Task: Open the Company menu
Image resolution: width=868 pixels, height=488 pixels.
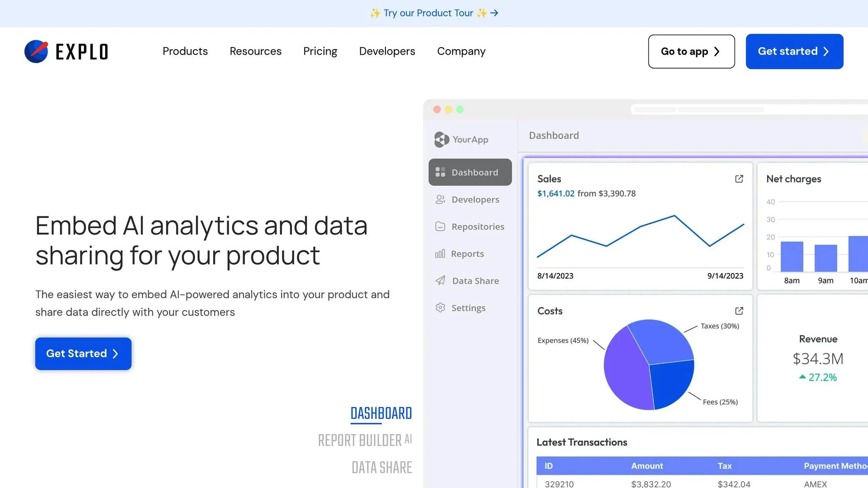Action: click(x=462, y=51)
